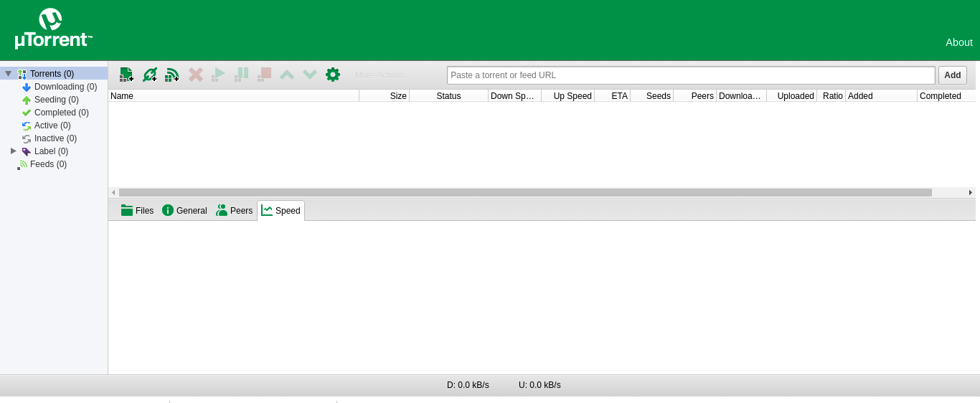Switch to the Files tab

click(x=138, y=211)
